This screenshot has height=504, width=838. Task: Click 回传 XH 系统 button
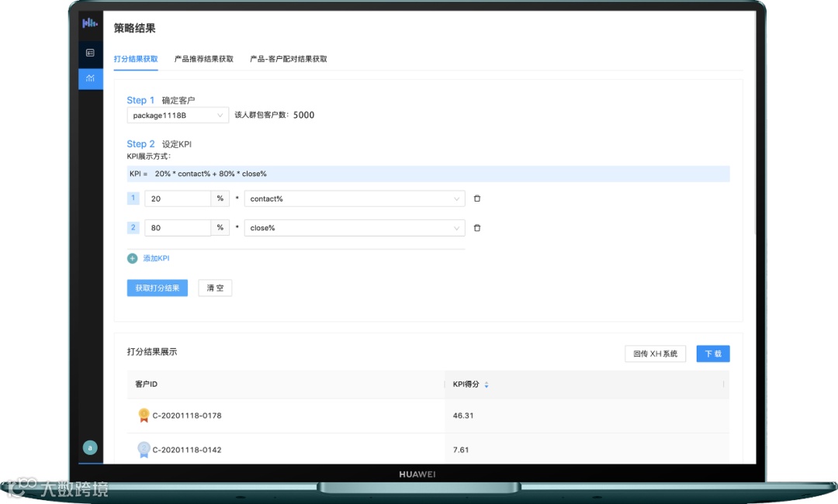point(655,354)
